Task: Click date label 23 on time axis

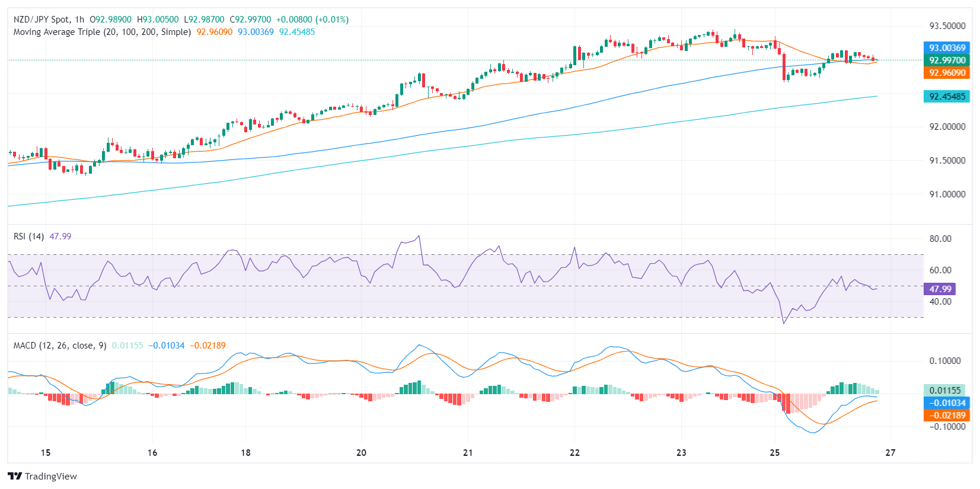Action: [x=681, y=452]
